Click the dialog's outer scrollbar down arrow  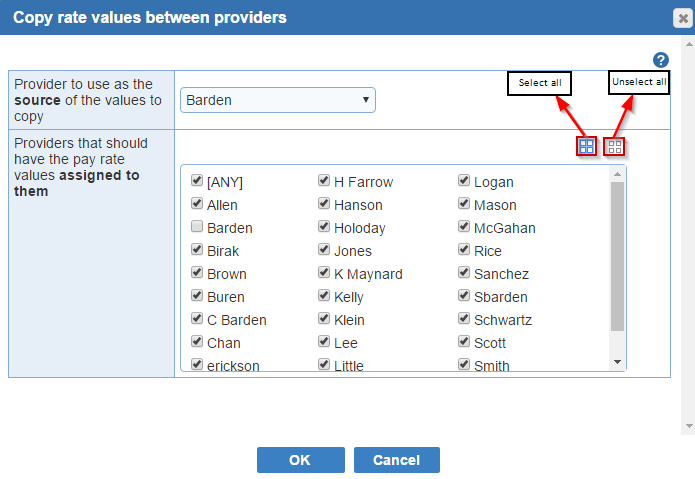tap(689, 426)
